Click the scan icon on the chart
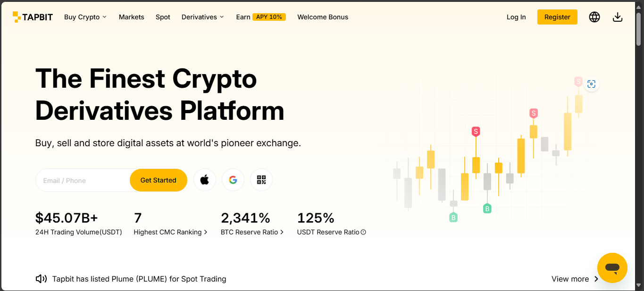The image size is (644, 291). click(x=591, y=84)
